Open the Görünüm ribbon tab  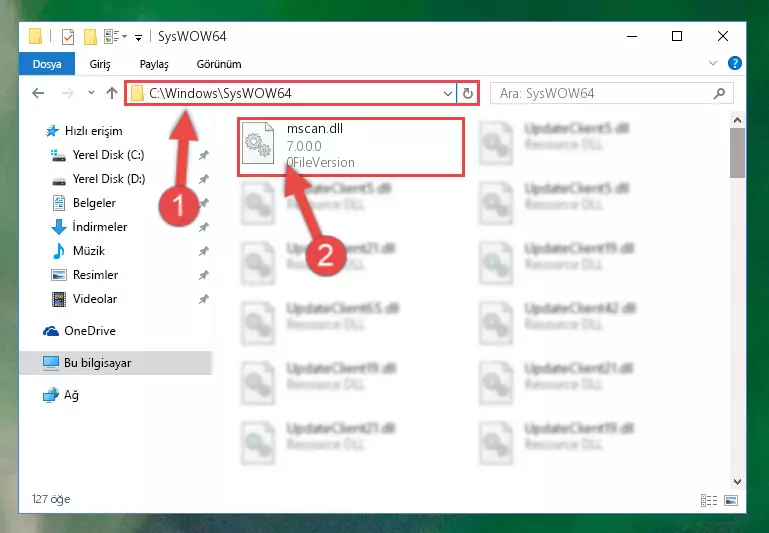pos(219,64)
